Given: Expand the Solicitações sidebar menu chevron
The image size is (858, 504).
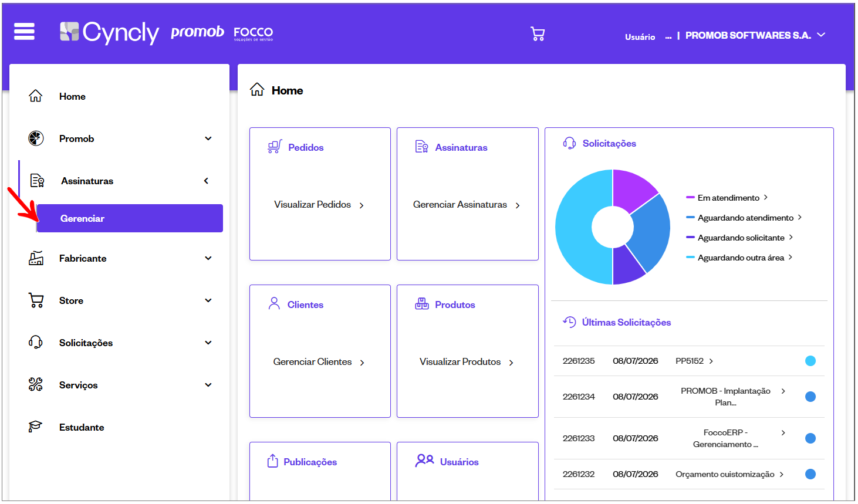Looking at the screenshot, I should 208,343.
